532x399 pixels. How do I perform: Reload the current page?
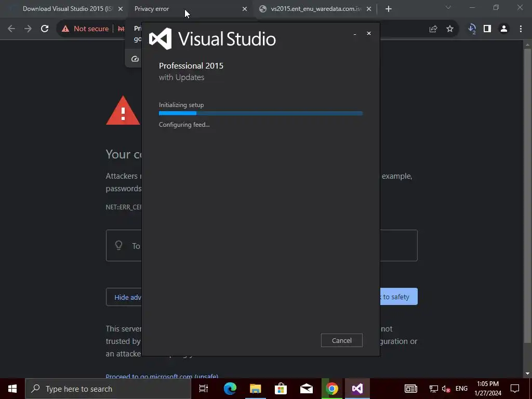point(45,29)
